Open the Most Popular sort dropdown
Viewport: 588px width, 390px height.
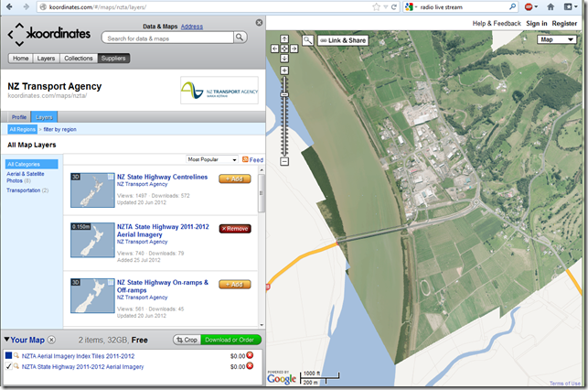(x=212, y=159)
